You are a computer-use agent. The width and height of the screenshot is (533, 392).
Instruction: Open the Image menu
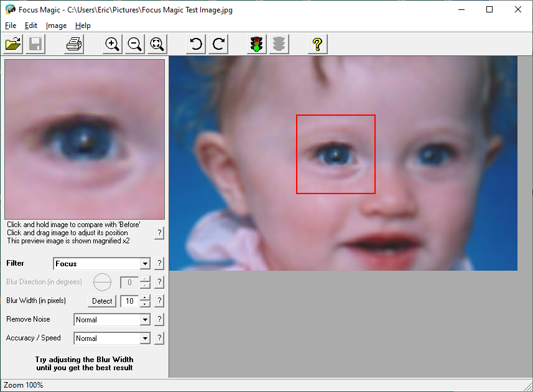pos(56,26)
